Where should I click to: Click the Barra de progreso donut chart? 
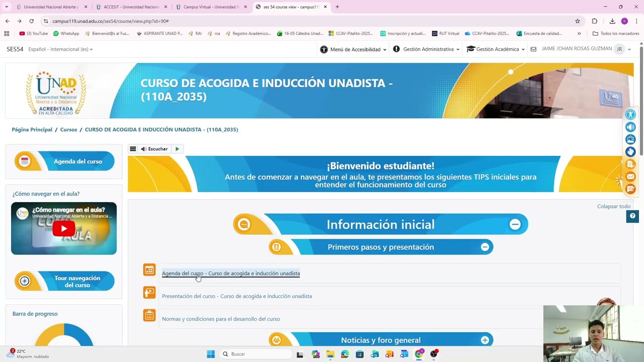click(x=64, y=334)
